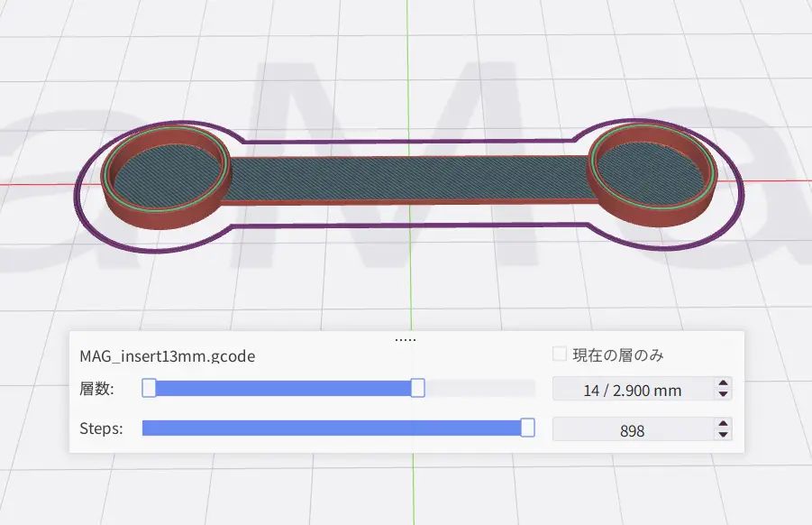The height and width of the screenshot is (525, 812).
Task: Enable the 現在の層のみ checkbox
Action: coord(560,355)
